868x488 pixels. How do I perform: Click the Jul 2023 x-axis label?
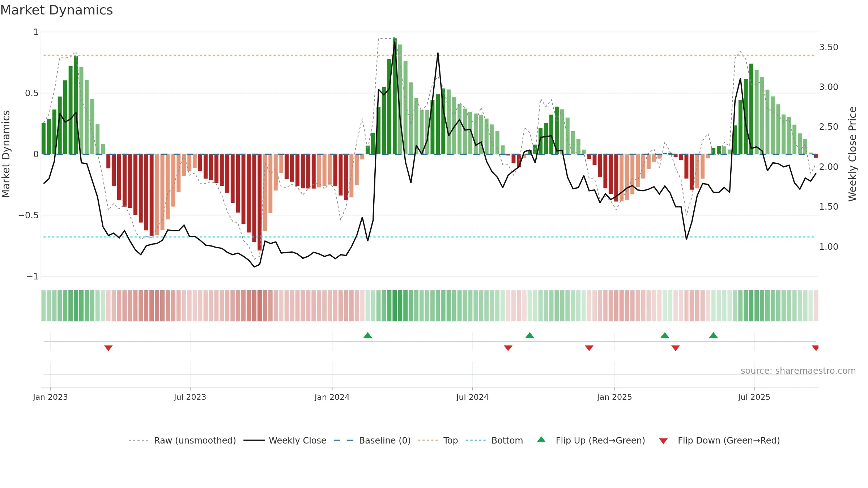point(190,397)
